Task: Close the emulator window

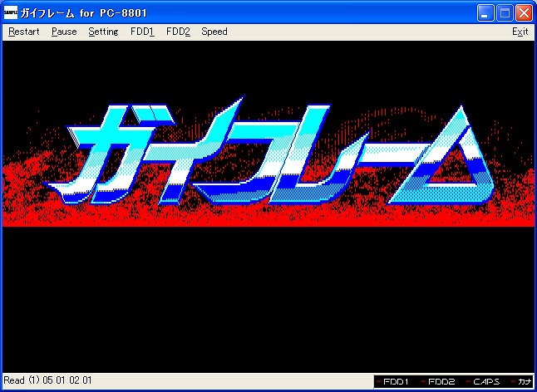Action: point(524,12)
